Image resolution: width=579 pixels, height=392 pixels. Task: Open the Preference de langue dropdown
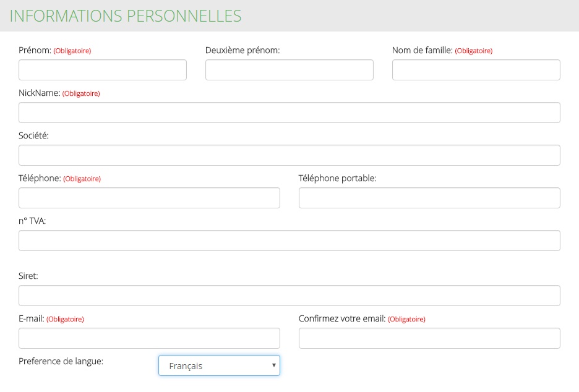[x=220, y=365]
